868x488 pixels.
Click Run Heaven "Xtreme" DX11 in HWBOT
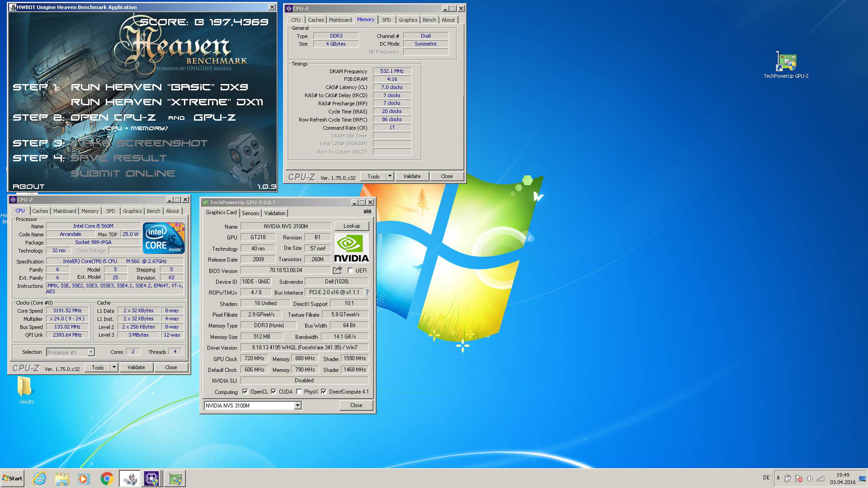pyautogui.click(x=167, y=102)
